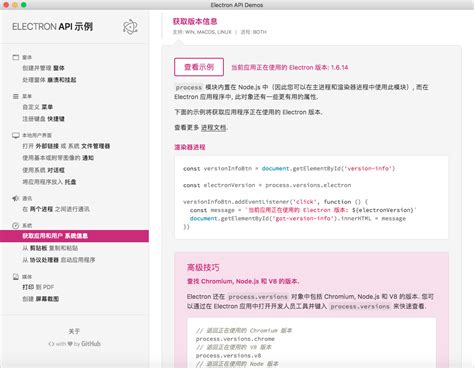Click the 查看示例 button

[199, 67]
